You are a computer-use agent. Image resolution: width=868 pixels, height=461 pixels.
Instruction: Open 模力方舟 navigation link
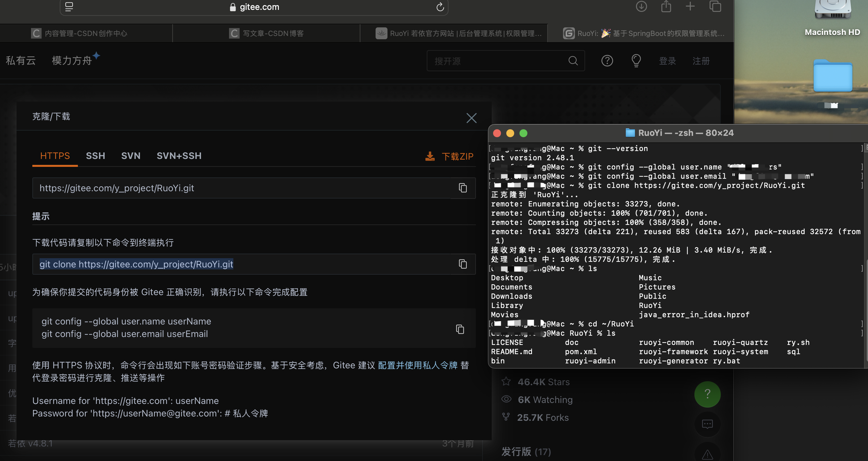pos(72,60)
